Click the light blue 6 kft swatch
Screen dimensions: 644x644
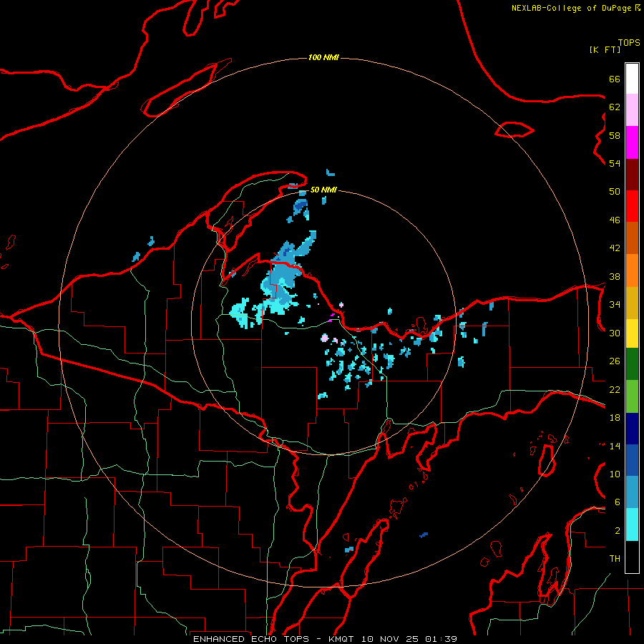(x=632, y=492)
